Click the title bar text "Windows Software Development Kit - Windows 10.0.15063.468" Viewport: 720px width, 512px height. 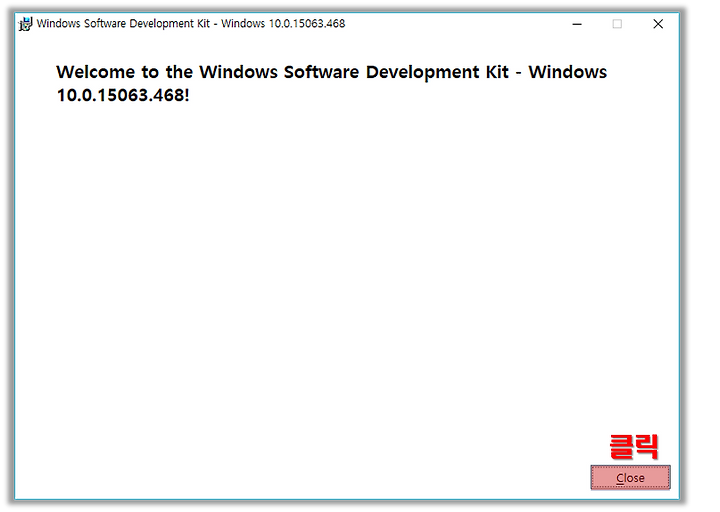tap(191, 23)
